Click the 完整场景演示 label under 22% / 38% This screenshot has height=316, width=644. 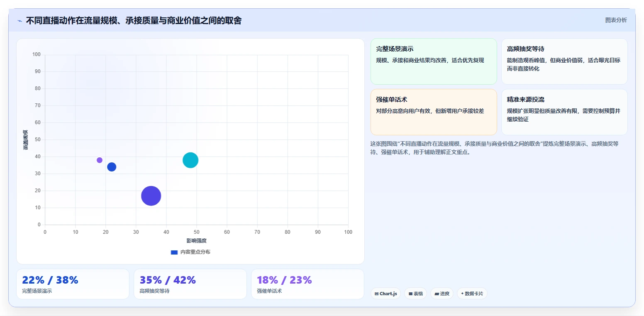coord(37,291)
